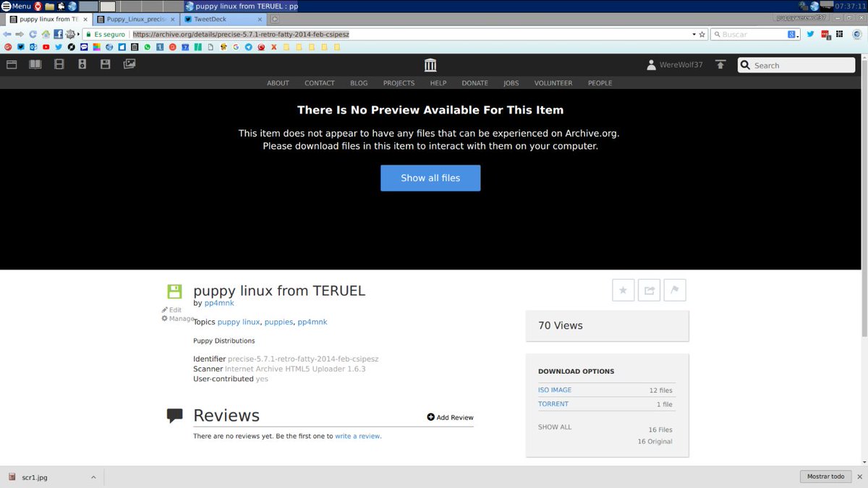Reload the page with the refresh icon

(33, 34)
